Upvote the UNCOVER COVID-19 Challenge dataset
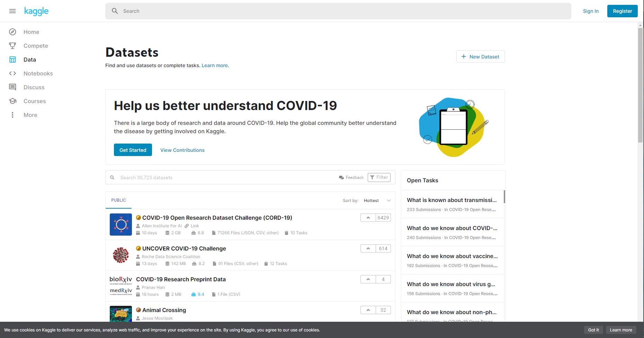 pyautogui.click(x=368, y=248)
